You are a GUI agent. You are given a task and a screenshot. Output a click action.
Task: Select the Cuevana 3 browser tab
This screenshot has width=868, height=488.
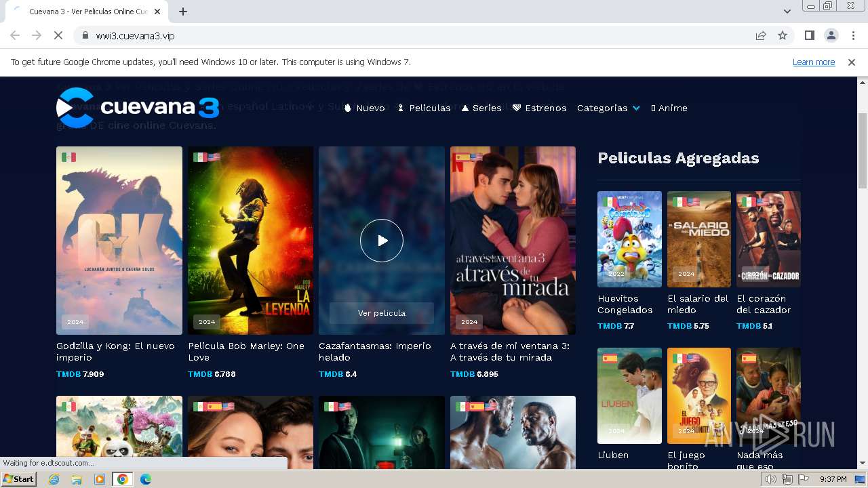[x=87, y=12]
